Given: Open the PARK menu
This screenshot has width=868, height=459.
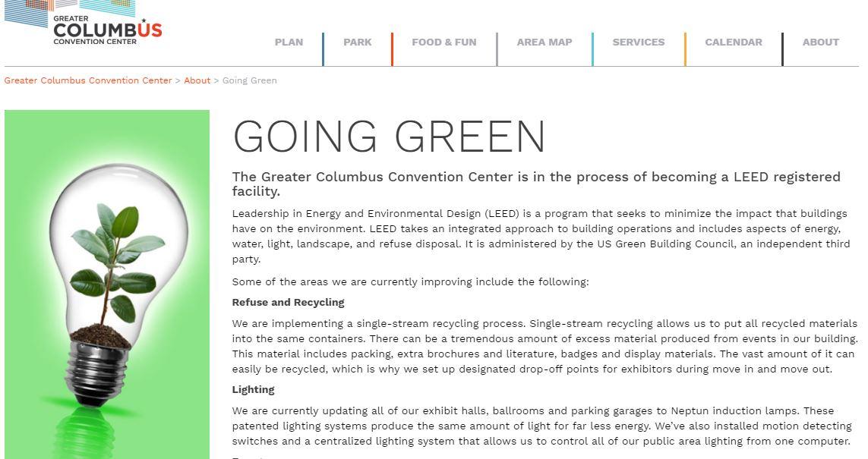Looking at the screenshot, I should [x=358, y=42].
